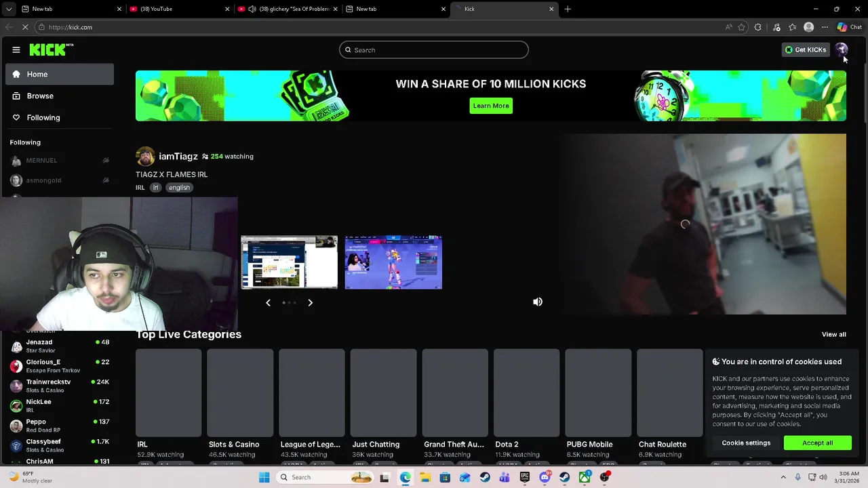This screenshot has width=868, height=488.
Task: Show the next featured stream
Action: tap(311, 302)
